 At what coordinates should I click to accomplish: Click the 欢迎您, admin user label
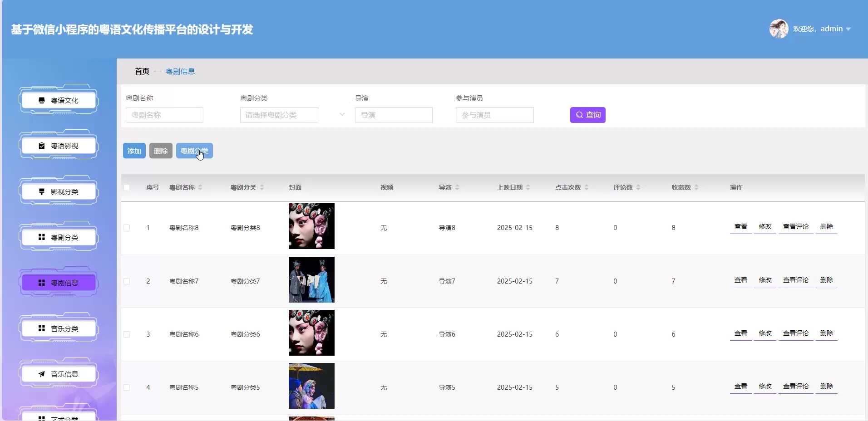pyautogui.click(x=818, y=29)
